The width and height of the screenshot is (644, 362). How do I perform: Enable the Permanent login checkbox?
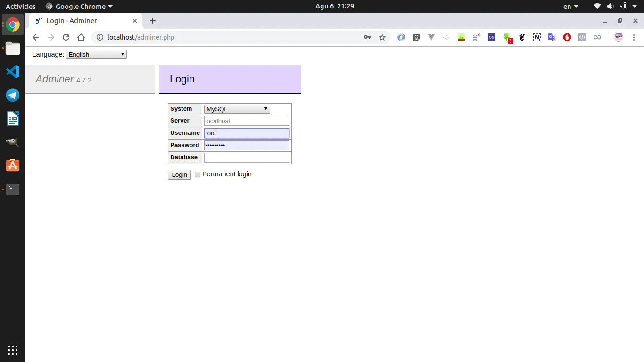(x=198, y=174)
